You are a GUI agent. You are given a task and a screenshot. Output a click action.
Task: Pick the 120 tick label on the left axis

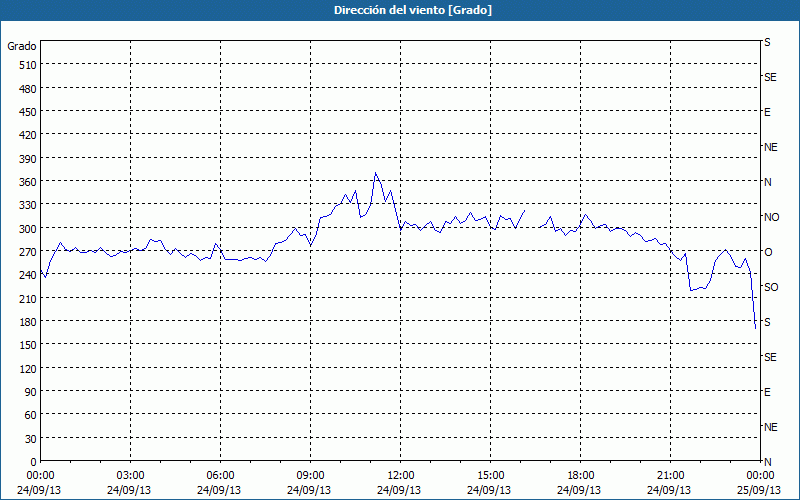pos(29,369)
